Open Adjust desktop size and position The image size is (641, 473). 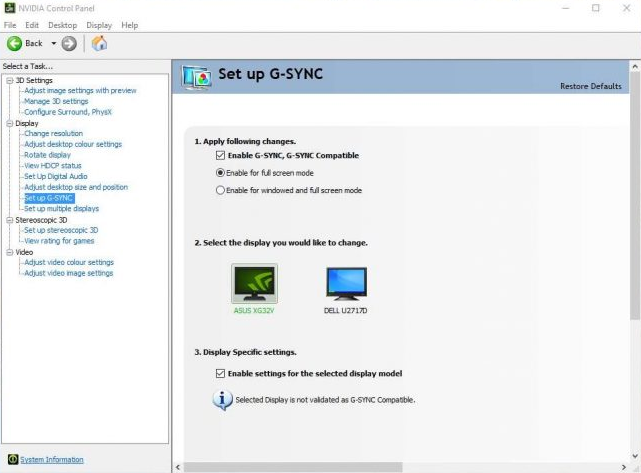(x=76, y=187)
